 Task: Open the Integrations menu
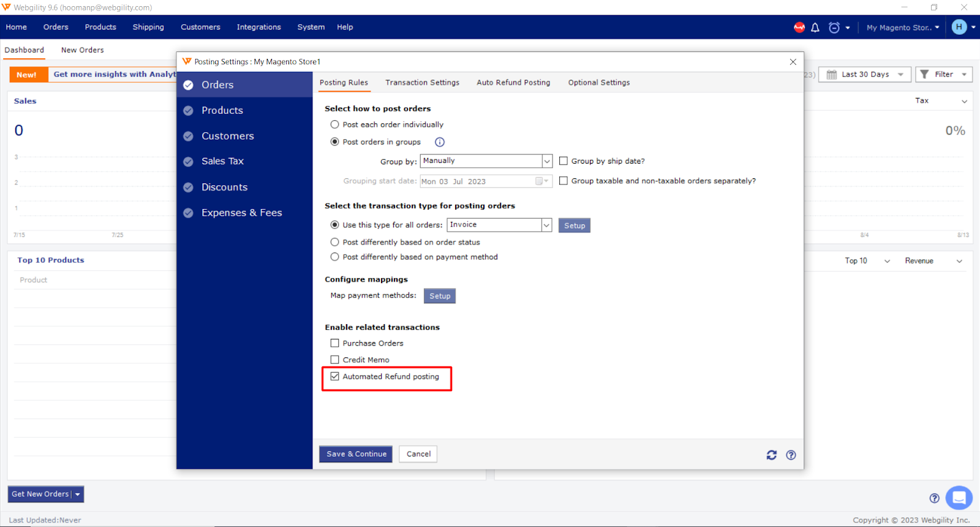point(258,27)
